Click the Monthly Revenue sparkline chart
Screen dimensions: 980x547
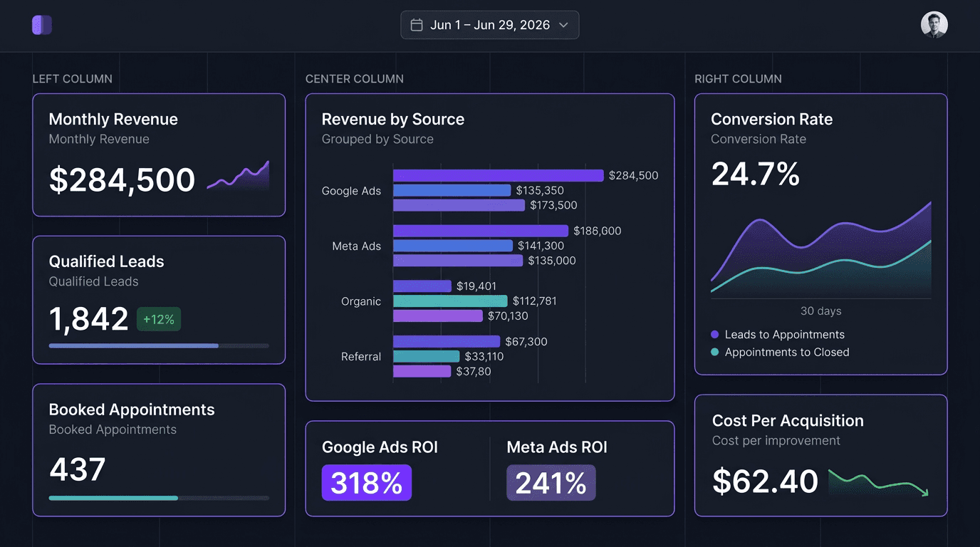tap(238, 175)
